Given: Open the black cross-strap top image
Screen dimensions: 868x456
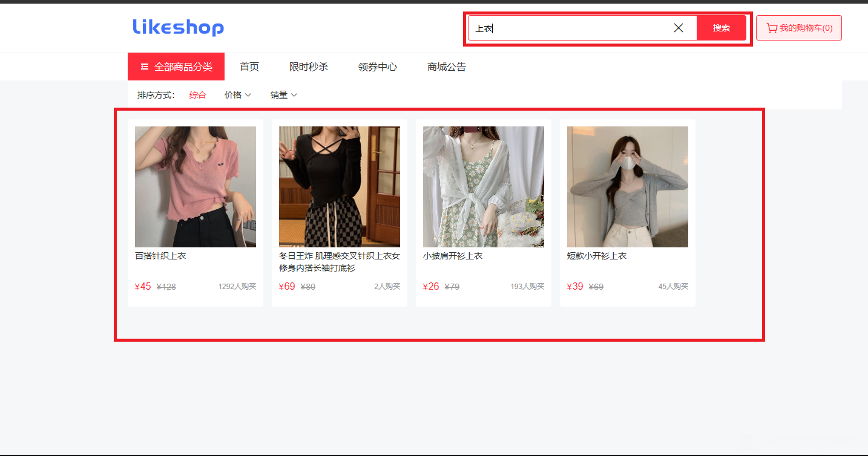Looking at the screenshot, I should click(340, 187).
